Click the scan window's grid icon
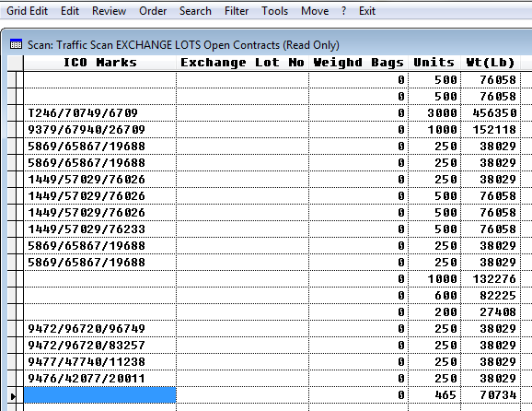The width and height of the screenshot is (532, 411). coord(16,44)
